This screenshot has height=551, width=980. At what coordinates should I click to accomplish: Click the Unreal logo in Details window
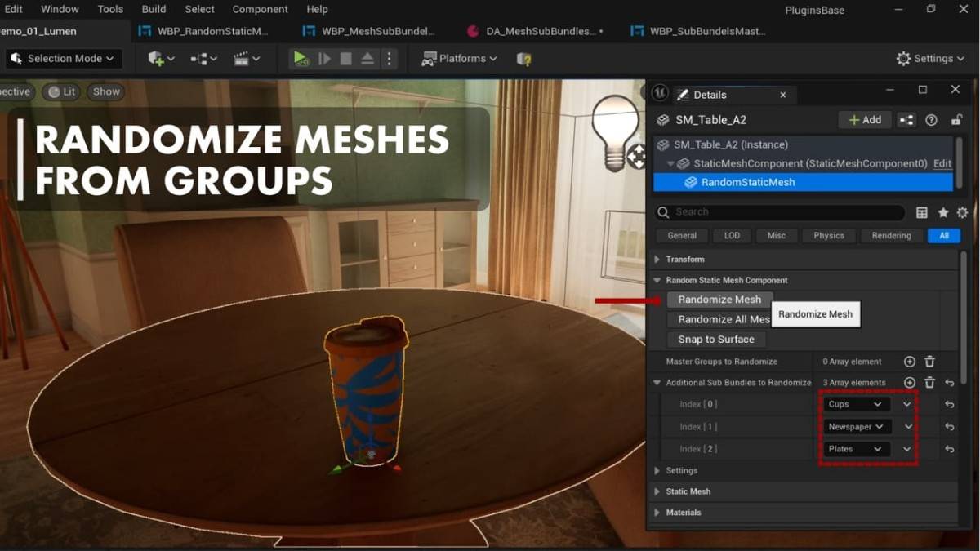tap(659, 94)
